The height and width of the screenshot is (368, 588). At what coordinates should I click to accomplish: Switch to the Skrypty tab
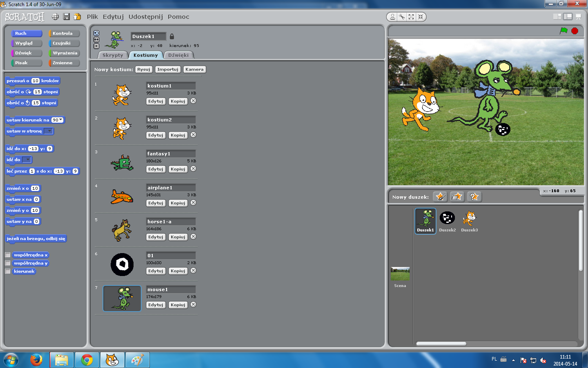click(x=113, y=55)
